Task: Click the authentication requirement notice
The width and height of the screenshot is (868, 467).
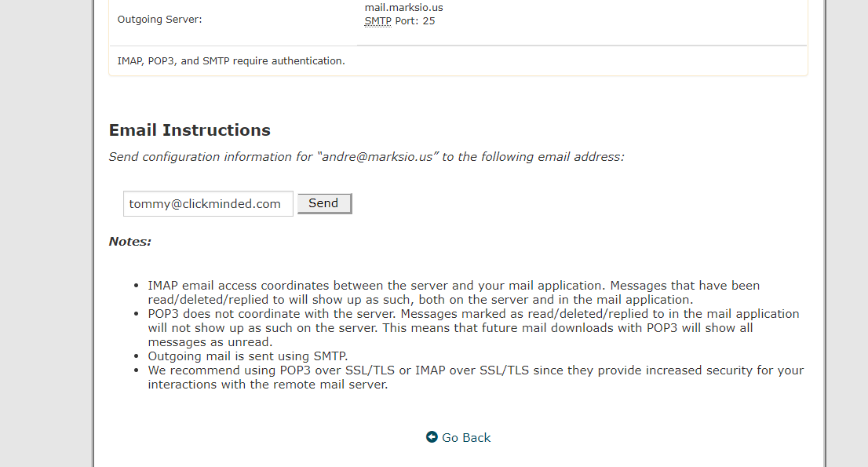Action: coord(231,60)
